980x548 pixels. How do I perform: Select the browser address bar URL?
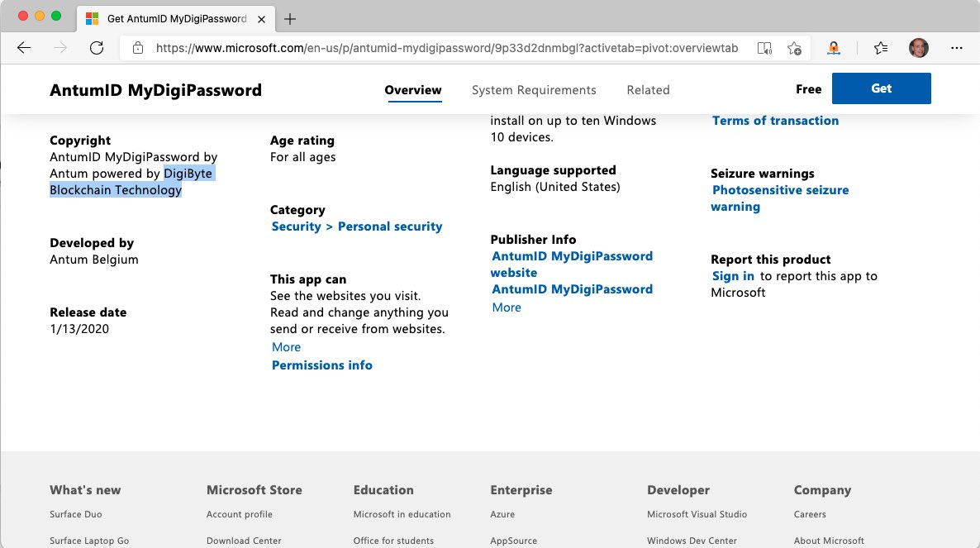click(447, 48)
